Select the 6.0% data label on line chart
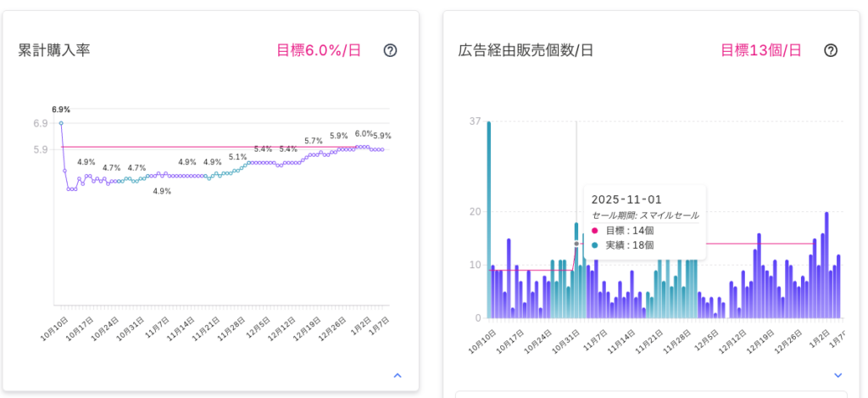Screen dimensions: 868x398 [364, 133]
